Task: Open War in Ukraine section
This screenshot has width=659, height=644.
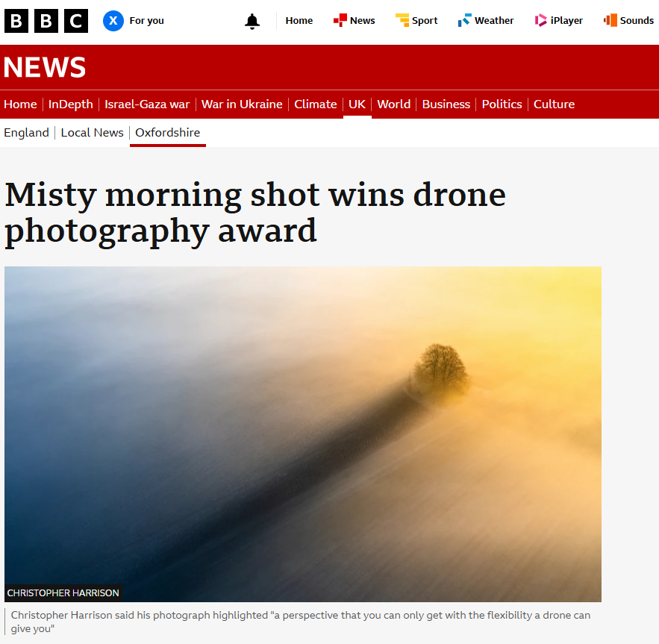Action: [242, 104]
